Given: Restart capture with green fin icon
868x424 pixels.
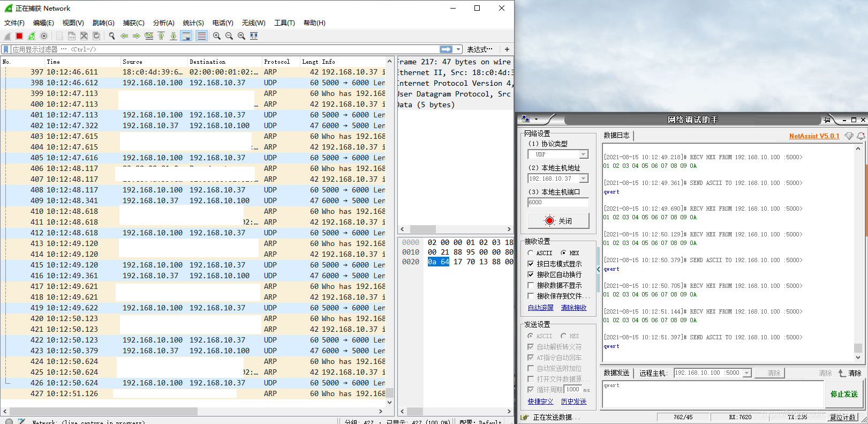Looking at the screenshot, I should click(x=32, y=36).
